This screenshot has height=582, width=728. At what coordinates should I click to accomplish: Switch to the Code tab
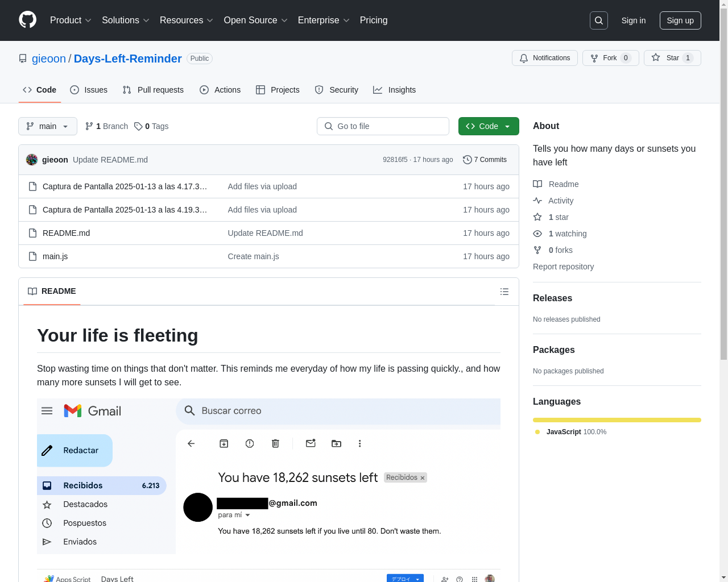pos(40,90)
